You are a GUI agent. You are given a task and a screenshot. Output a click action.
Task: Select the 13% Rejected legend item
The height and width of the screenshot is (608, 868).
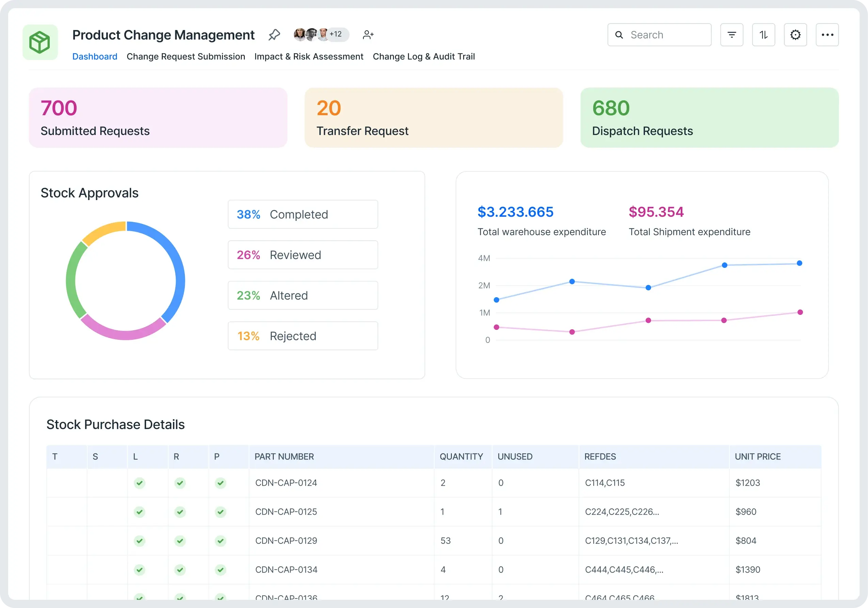click(x=302, y=336)
